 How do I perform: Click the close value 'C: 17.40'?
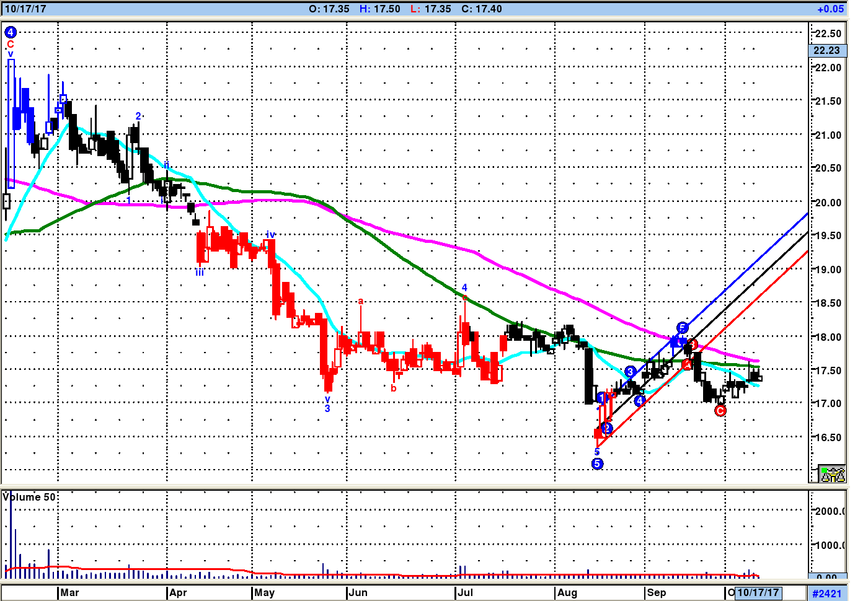click(482, 9)
